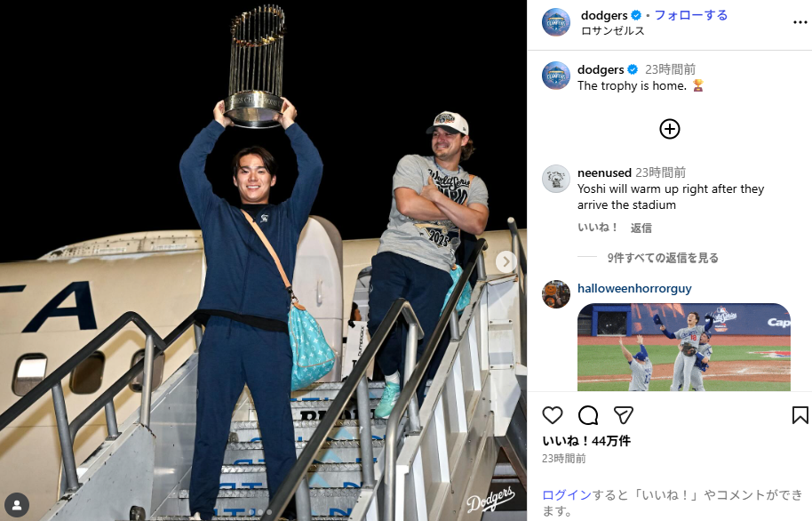Viewport: 812px width, 521px height.
Task: Expand 9件すべての返信を見る replies
Action: (x=663, y=258)
